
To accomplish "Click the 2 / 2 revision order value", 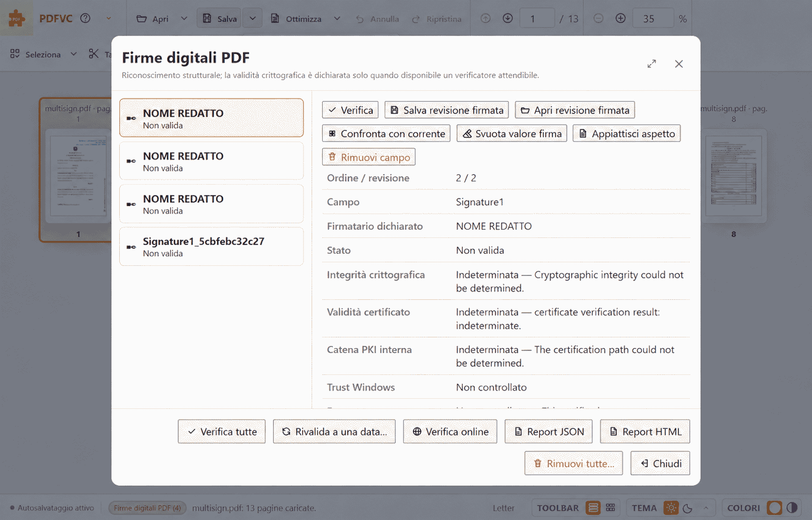I will [466, 178].
